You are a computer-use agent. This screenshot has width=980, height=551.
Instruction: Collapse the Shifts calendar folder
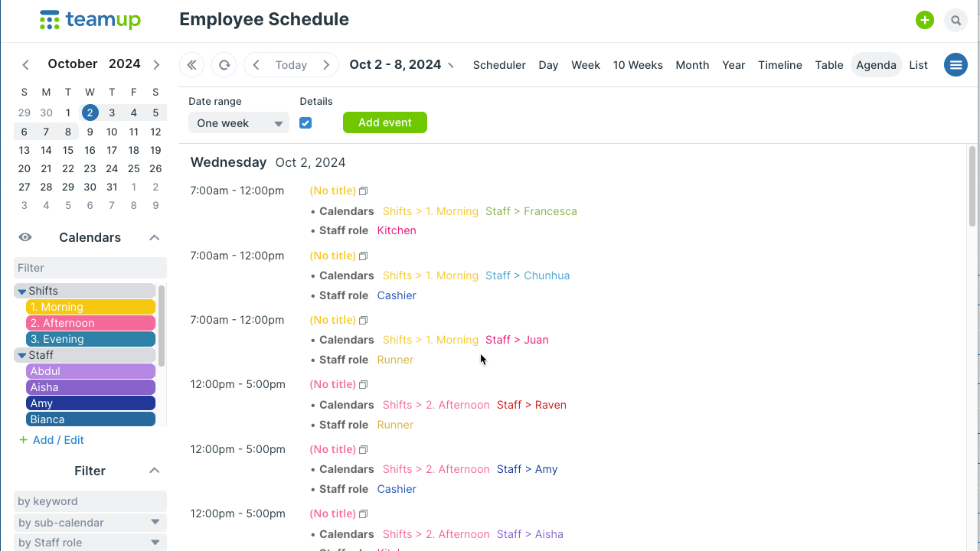pos(22,291)
